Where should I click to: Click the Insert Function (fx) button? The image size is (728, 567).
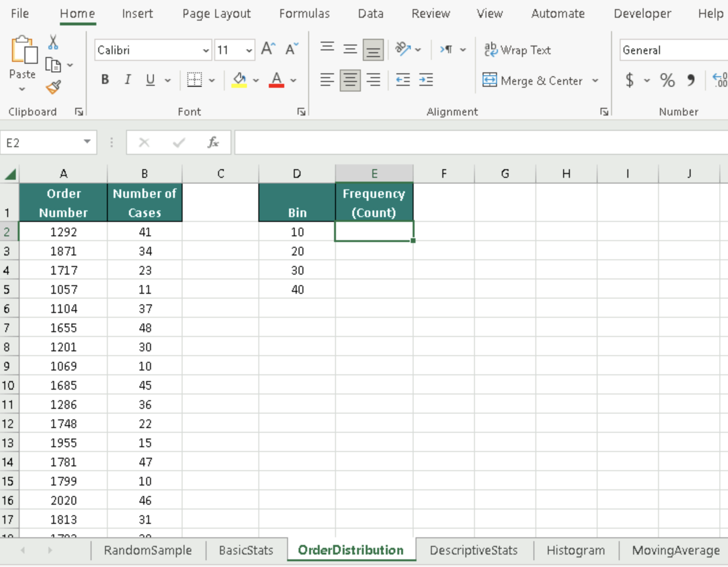[213, 142]
